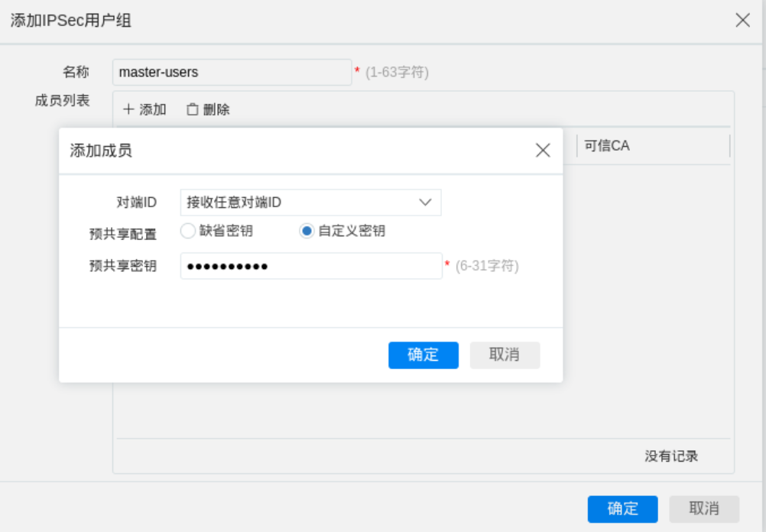766x532 pixels.
Task: Click the 名称 field containing master-users
Action: click(x=232, y=73)
